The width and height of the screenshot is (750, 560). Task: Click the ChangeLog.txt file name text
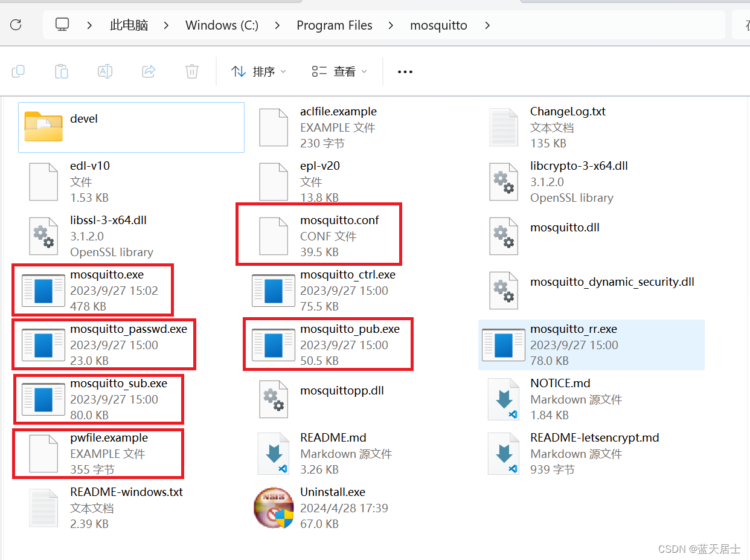point(568,112)
